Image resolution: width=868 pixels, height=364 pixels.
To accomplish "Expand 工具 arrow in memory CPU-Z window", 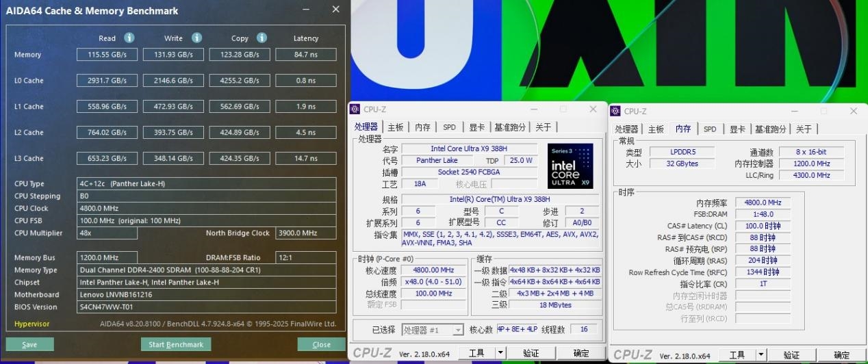I will click(761, 355).
